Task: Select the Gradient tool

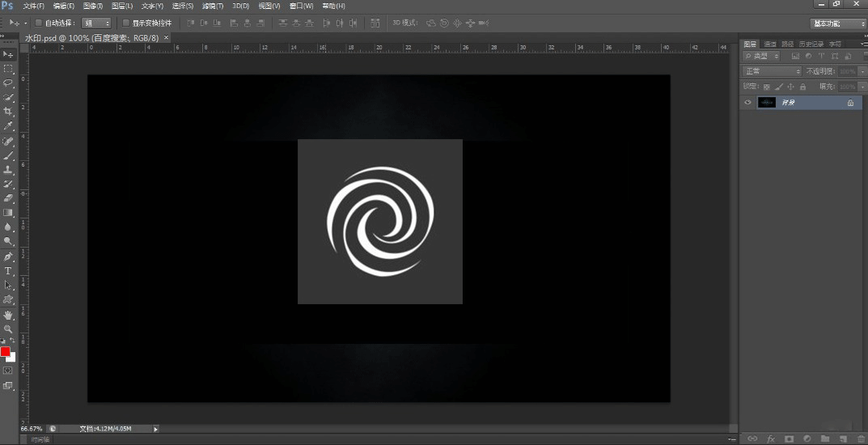Action: point(8,213)
